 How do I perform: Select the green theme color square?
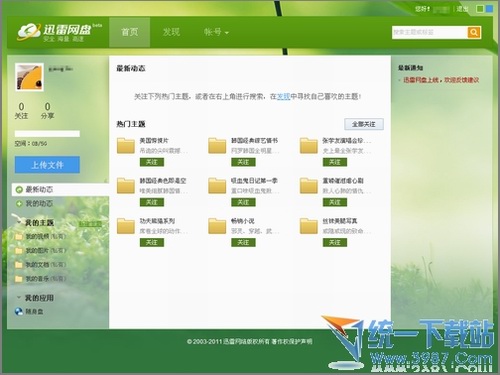coord(480,9)
